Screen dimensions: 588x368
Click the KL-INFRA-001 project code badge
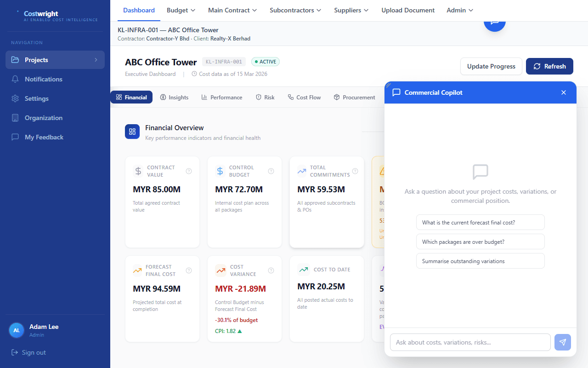[224, 62]
